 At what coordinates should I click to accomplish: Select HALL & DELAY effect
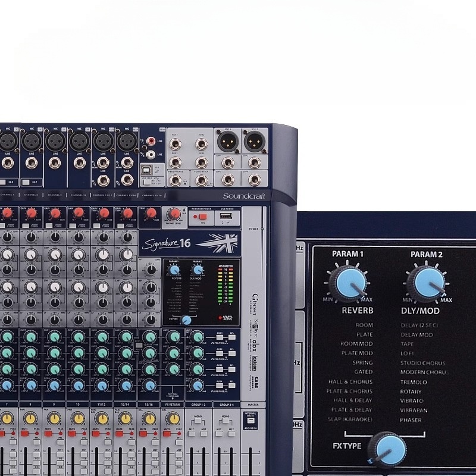click(353, 400)
